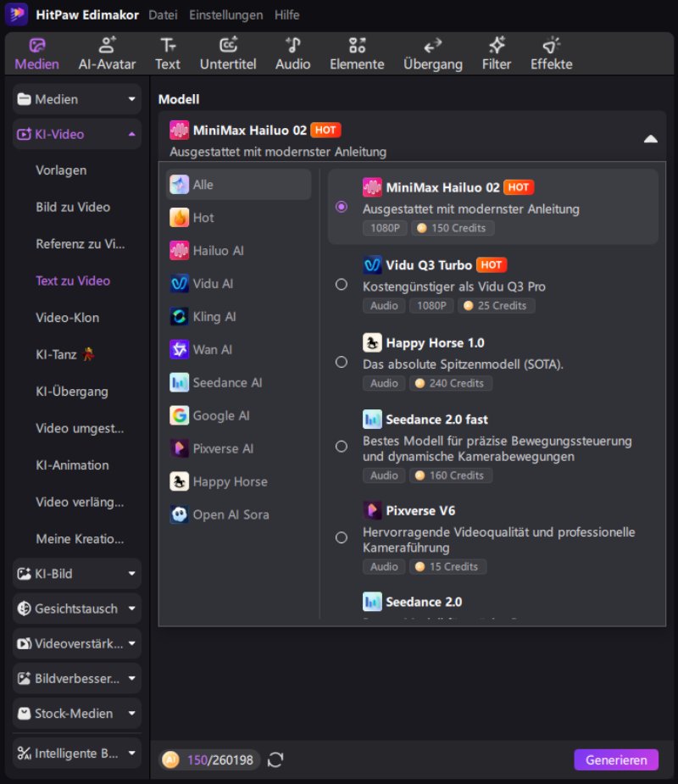
Task: Open Bild zu Video in sidebar
Action: point(73,207)
